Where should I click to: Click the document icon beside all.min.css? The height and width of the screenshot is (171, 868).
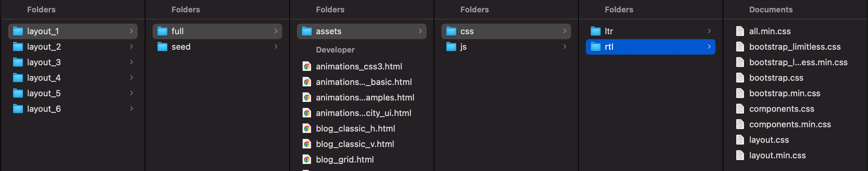coord(740,31)
